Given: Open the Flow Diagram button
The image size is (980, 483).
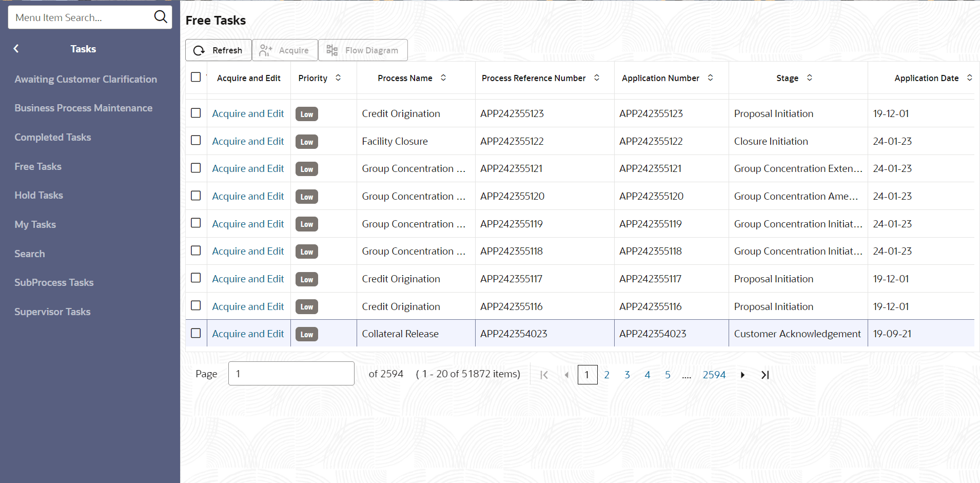Looking at the screenshot, I should click(x=363, y=50).
